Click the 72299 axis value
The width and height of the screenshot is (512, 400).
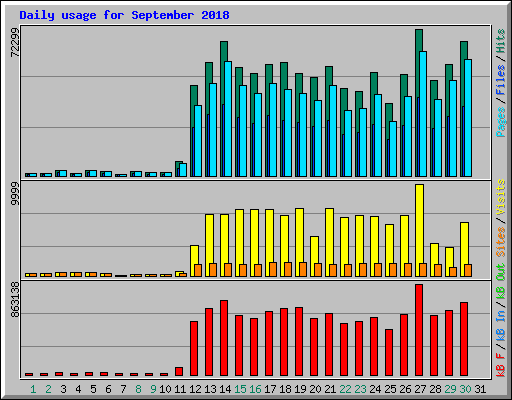pyautogui.click(x=15, y=42)
